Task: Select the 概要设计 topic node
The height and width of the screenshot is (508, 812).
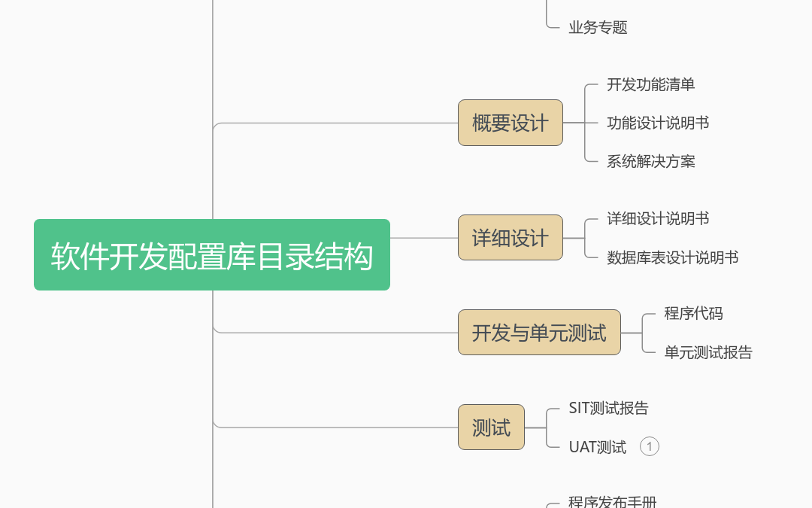Action: tap(510, 123)
